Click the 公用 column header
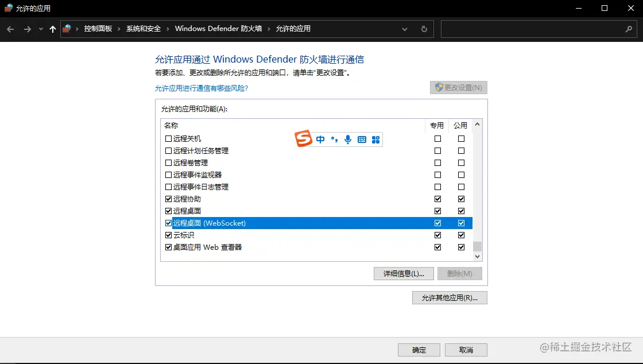The width and height of the screenshot is (643, 364). coord(460,125)
